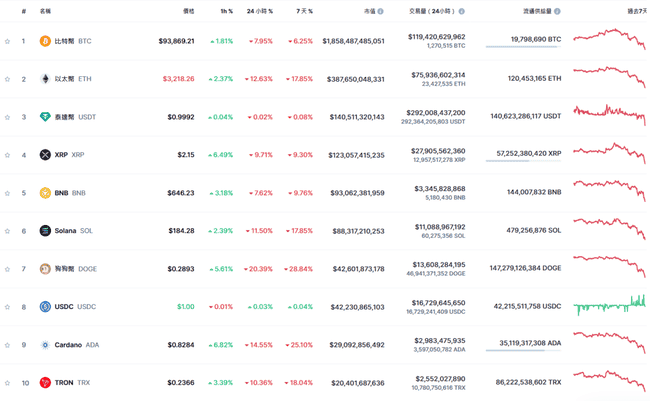Click the Tether USDT green logo

point(45,117)
